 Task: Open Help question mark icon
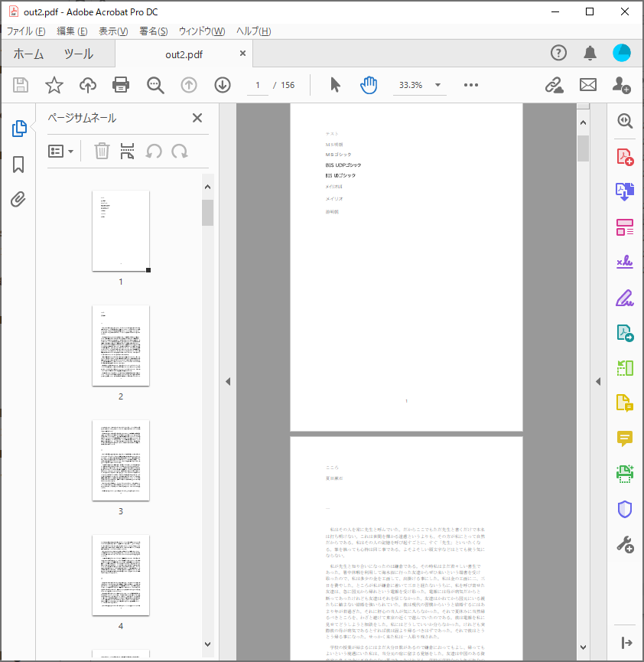pos(558,53)
